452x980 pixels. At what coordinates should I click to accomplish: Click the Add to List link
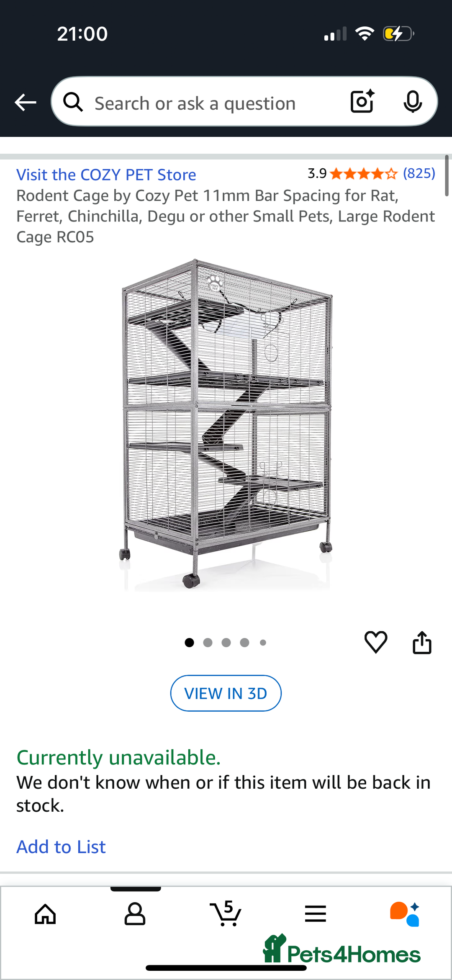(61, 846)
